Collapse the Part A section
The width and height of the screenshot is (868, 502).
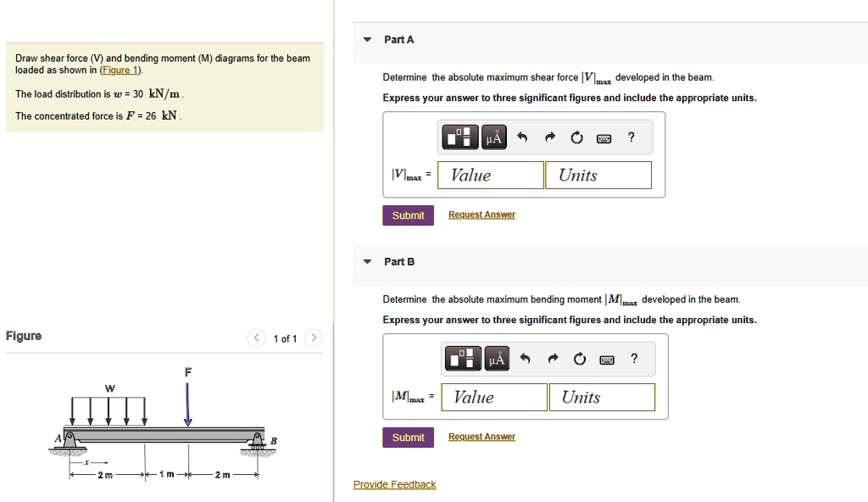[366, 39]
